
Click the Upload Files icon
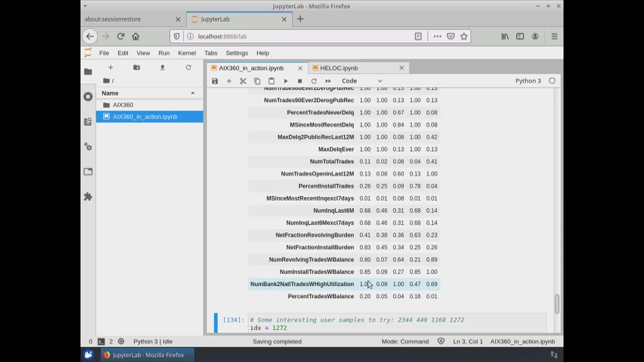click(163, 67)
